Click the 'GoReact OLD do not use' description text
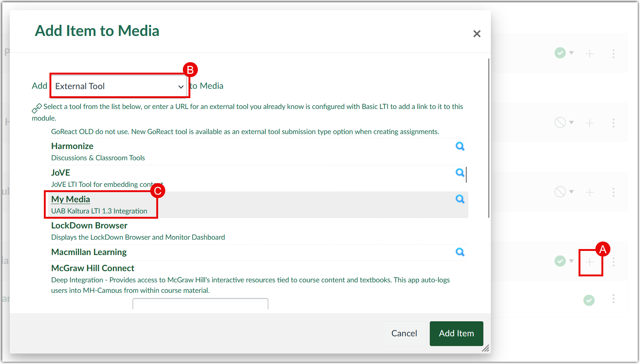The width and height of the screenshot is (640, 364). [245, 131]
